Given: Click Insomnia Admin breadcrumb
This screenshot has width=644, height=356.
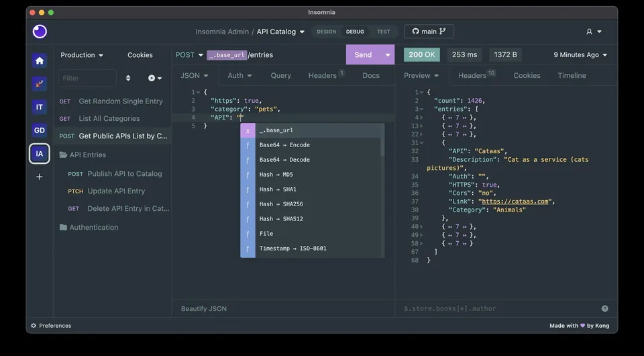Looking at the screenshot, I should [x=222, y=32].
